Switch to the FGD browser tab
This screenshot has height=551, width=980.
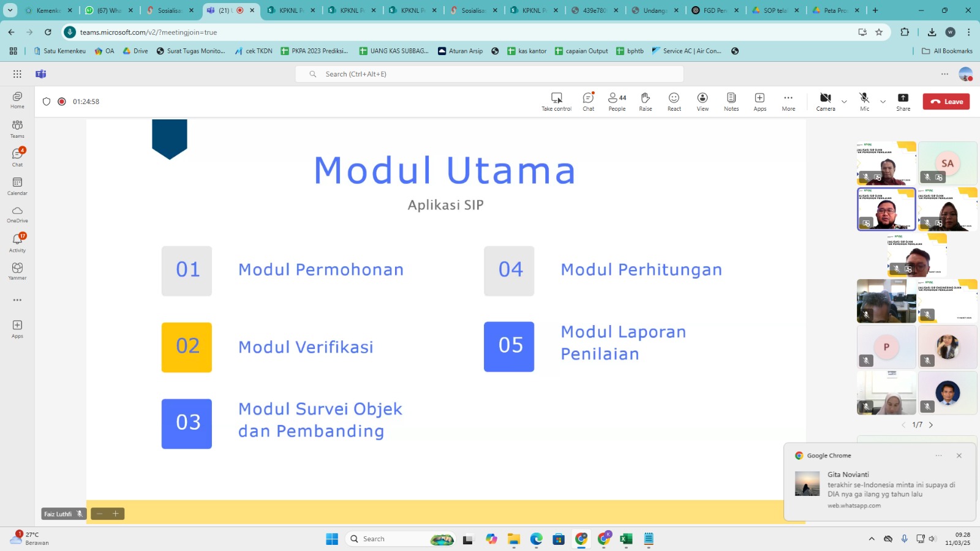tap(714, 10)
